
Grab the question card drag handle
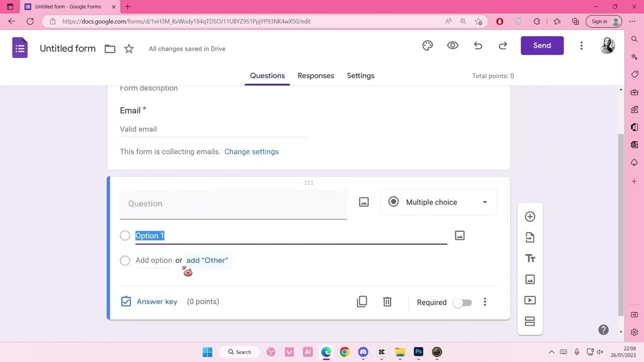[x=309, y=183]
